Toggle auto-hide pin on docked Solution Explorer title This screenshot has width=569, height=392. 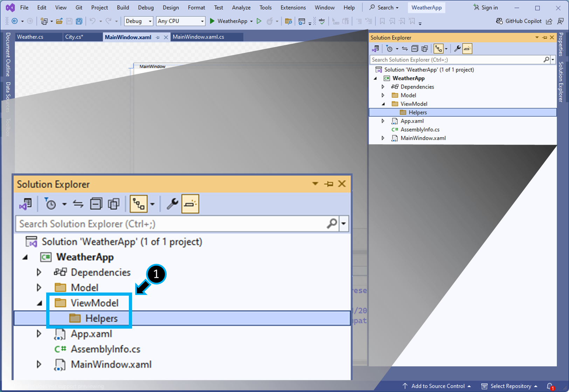point(545,37)
